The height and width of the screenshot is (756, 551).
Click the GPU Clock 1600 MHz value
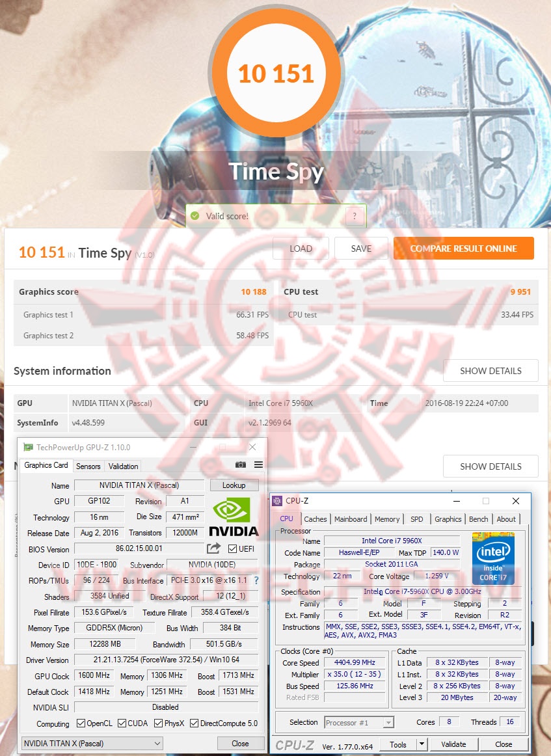coord(94,675)
